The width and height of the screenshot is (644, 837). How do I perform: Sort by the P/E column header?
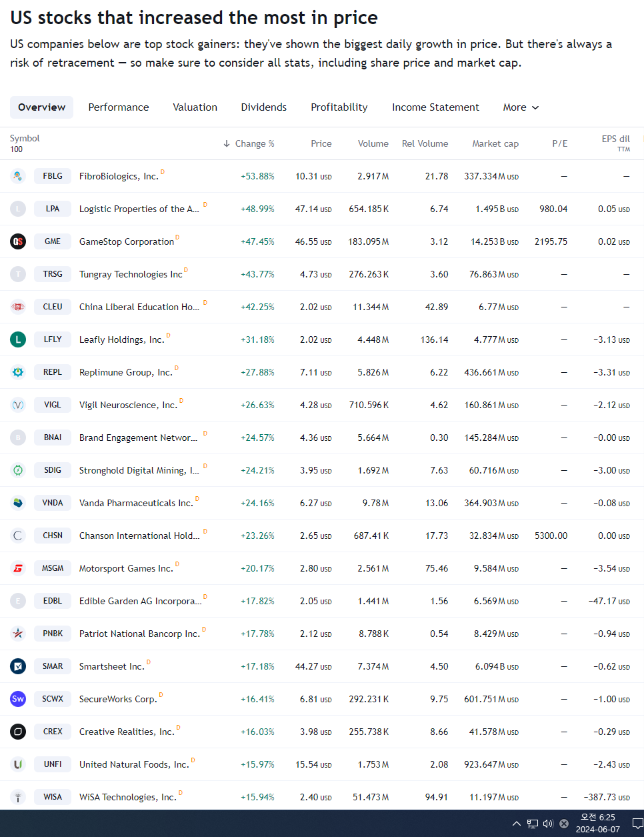pyautogui.click(x=560, y=143)
